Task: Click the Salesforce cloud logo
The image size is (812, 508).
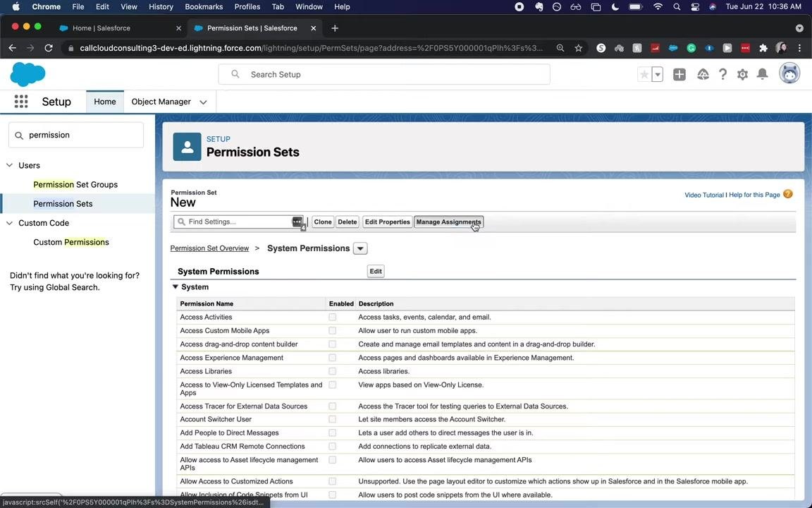Action: pos(27,74)
